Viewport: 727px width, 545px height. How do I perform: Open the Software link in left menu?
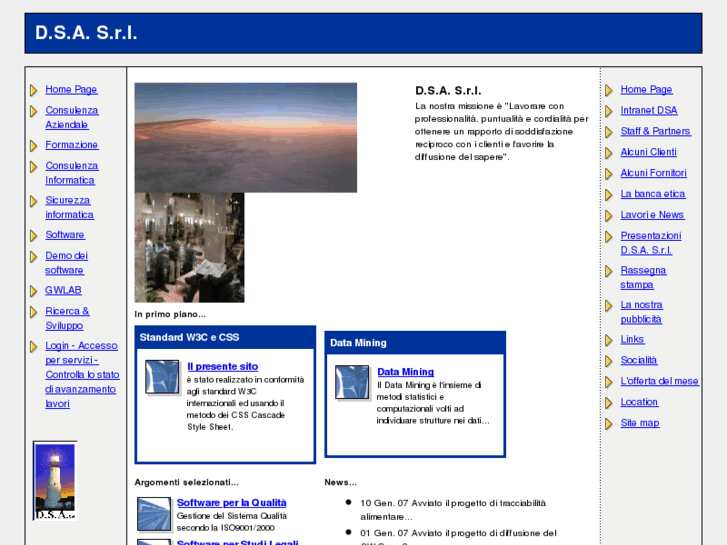64,235
